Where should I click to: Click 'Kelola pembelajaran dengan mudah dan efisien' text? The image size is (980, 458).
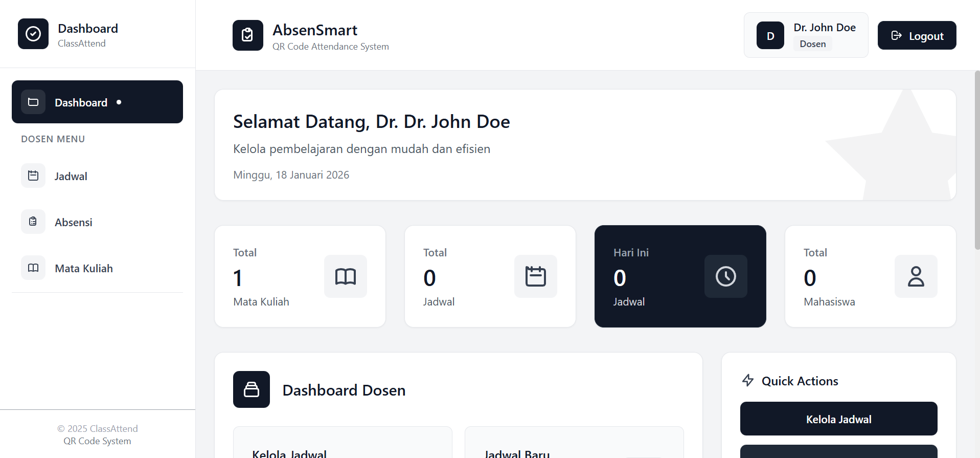tap(362, 149)
